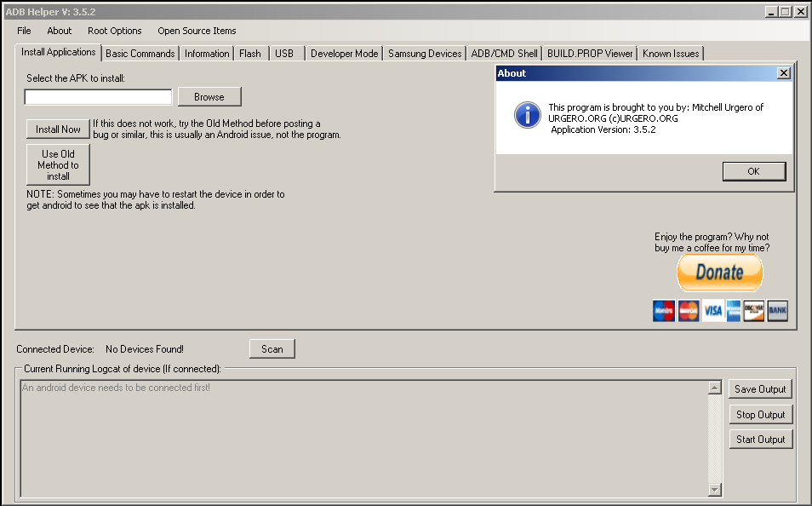
Task: Click the logcat scrollbar down arrow
Action: [715, 490]
